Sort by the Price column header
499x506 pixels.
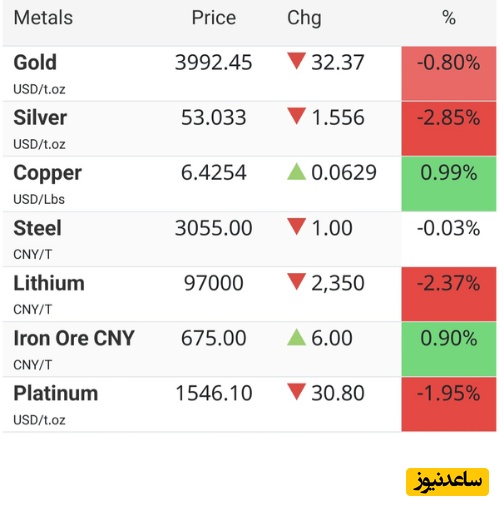(214, 17)
